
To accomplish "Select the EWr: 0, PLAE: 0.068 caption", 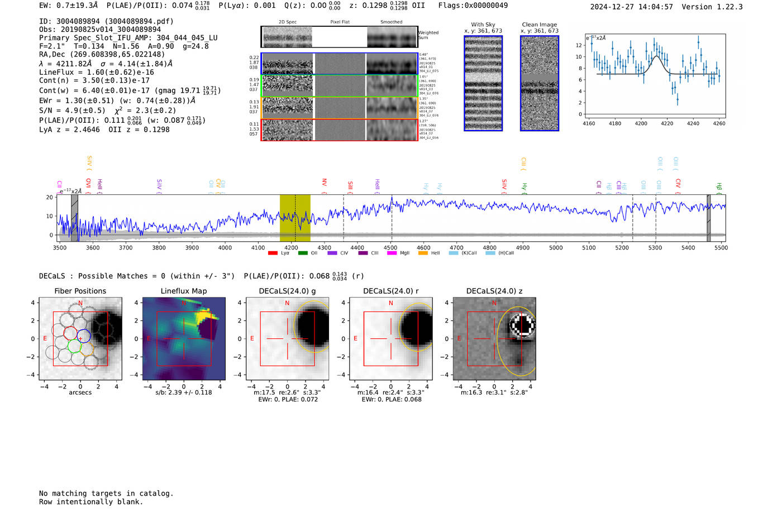I will click(391, 400).
